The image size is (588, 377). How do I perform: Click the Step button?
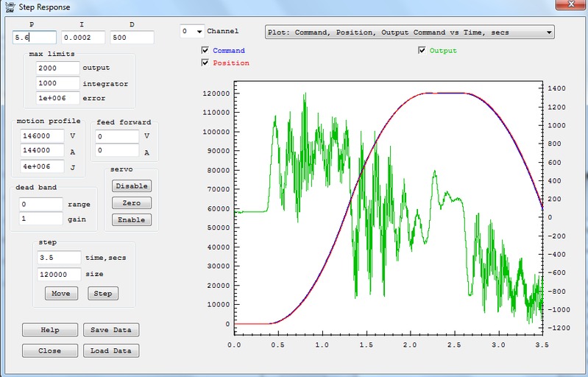click(103, 293)
